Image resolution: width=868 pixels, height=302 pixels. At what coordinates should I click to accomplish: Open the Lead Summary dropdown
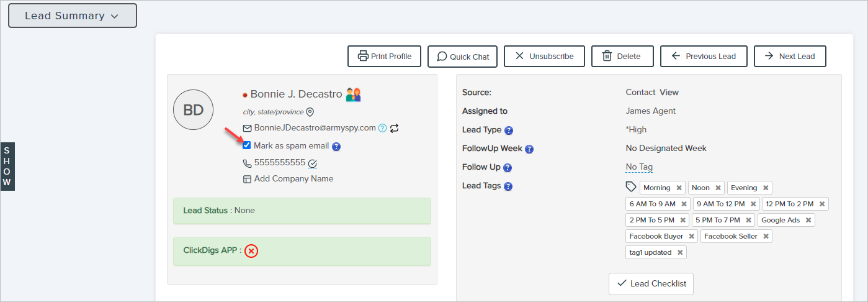(72, 16)
